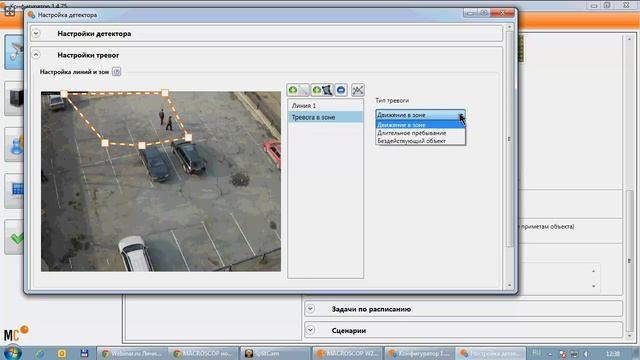Click the server icon in Configurator sidebar
This screenshot has height=360, width=640.
click(15, 98)
